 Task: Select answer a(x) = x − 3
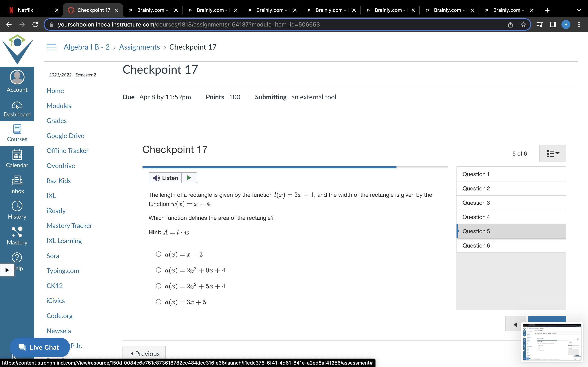pyautogui.click(x=158, y=254)
